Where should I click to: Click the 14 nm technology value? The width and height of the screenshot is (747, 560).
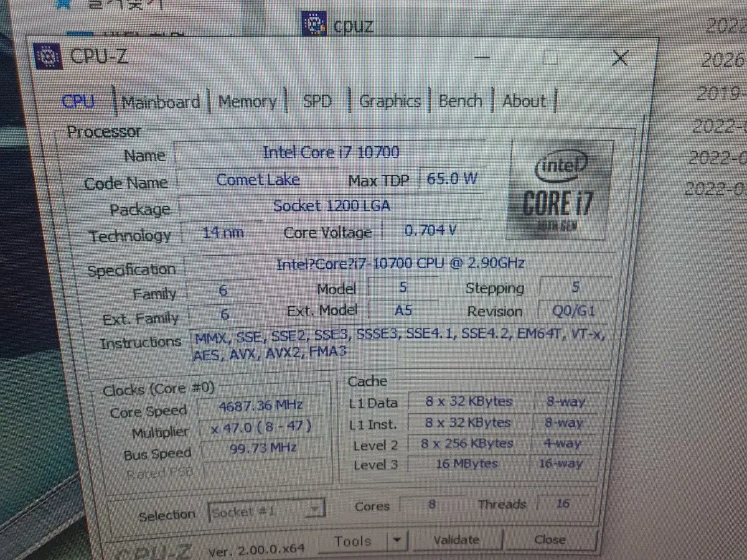click(223, 233)
